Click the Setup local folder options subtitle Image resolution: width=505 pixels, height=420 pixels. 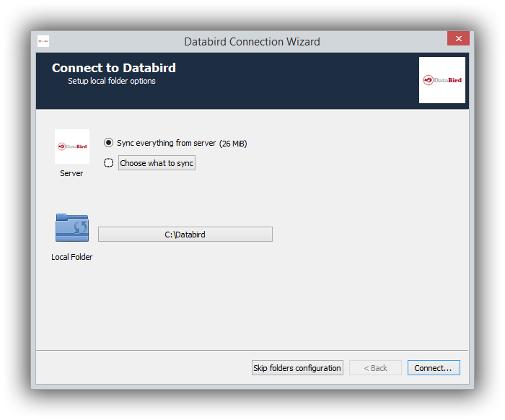coord(112,81)
